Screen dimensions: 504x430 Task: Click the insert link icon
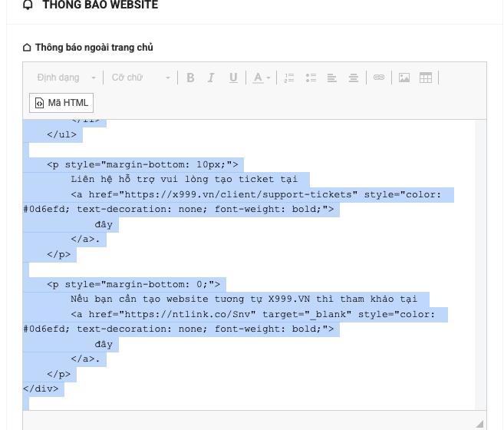[378, 78]
